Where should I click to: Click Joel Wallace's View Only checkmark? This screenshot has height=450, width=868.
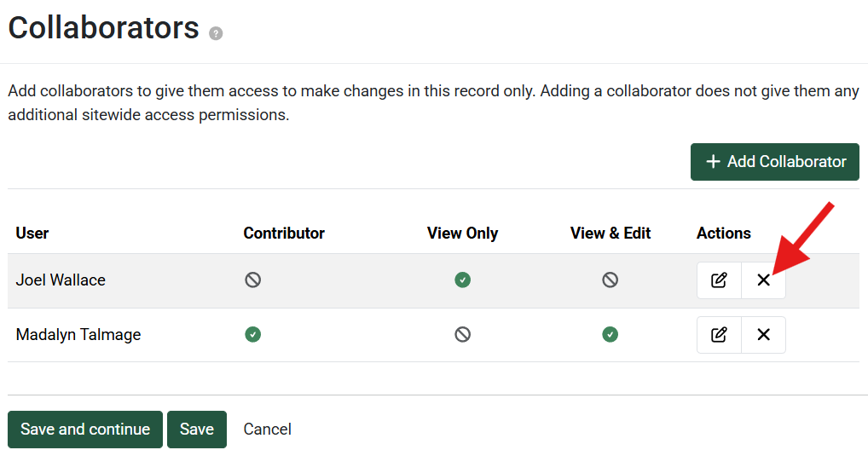coord(462,280)
